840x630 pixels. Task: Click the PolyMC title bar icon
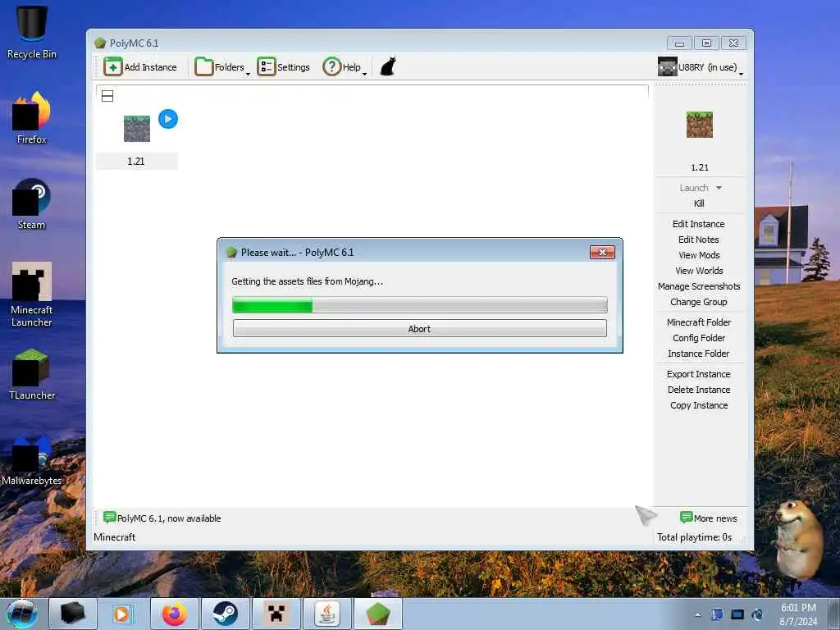(x=99, y=43)
